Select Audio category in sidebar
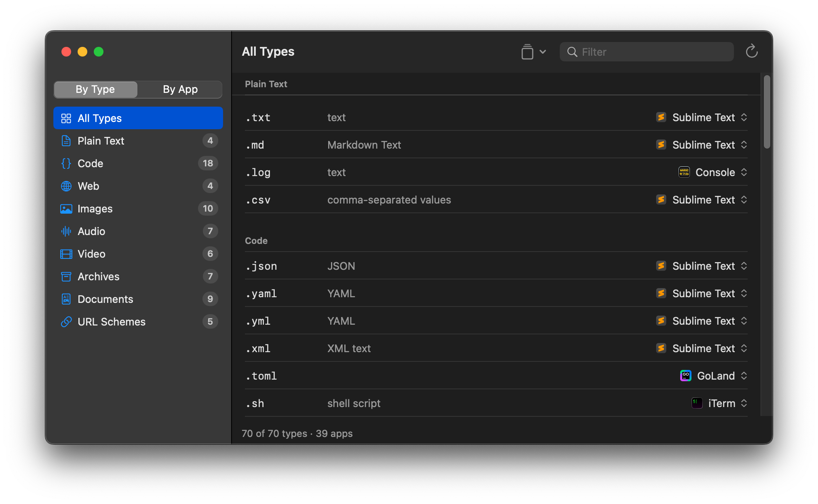The image size is (818, 504). pyautogui.click(x=138, y=231)
